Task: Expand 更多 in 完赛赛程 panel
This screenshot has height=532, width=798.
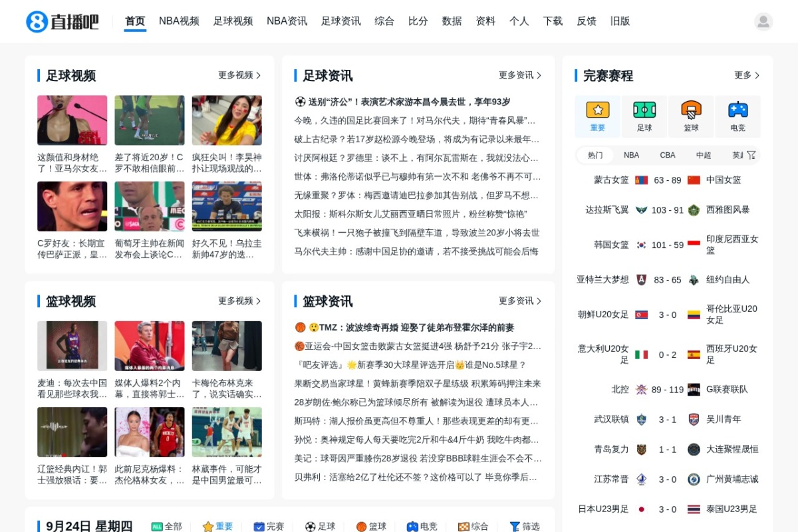Action: (747, 75)
